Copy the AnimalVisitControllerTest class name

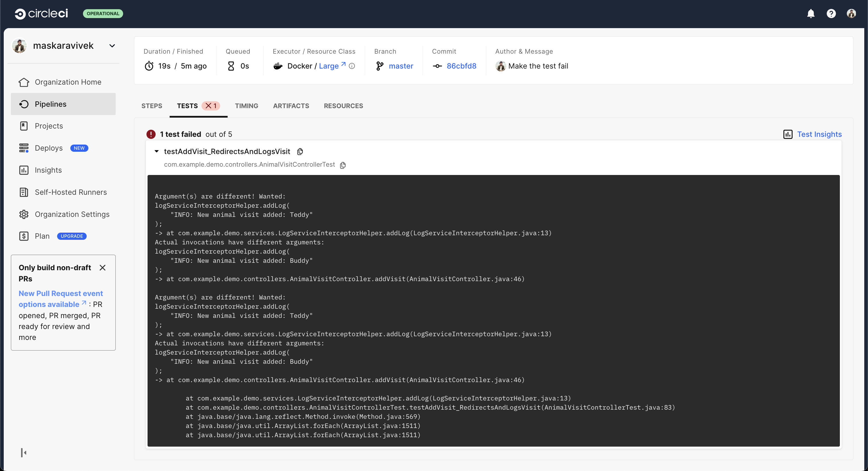point(343,165)
